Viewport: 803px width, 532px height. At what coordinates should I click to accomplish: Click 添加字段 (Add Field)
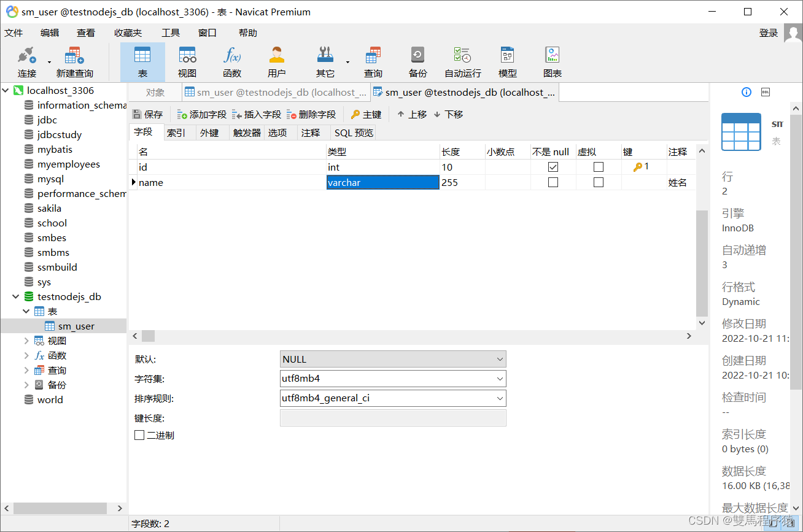[x=202, y=114]
